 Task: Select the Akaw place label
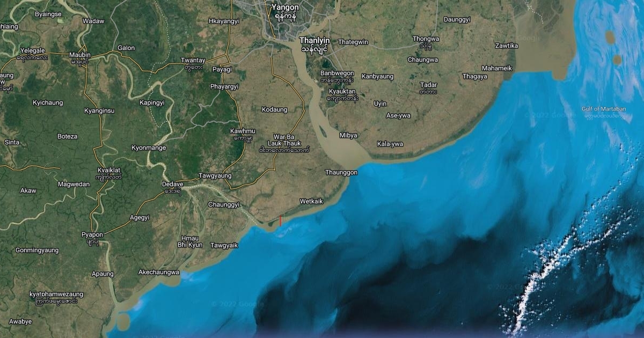(x=28, y=190)
